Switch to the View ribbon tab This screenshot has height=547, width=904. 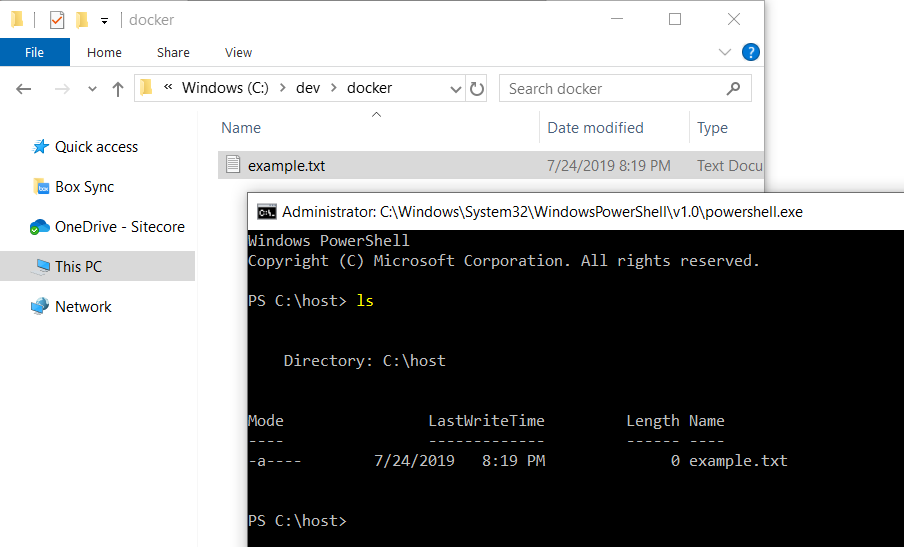coord(238,52)
